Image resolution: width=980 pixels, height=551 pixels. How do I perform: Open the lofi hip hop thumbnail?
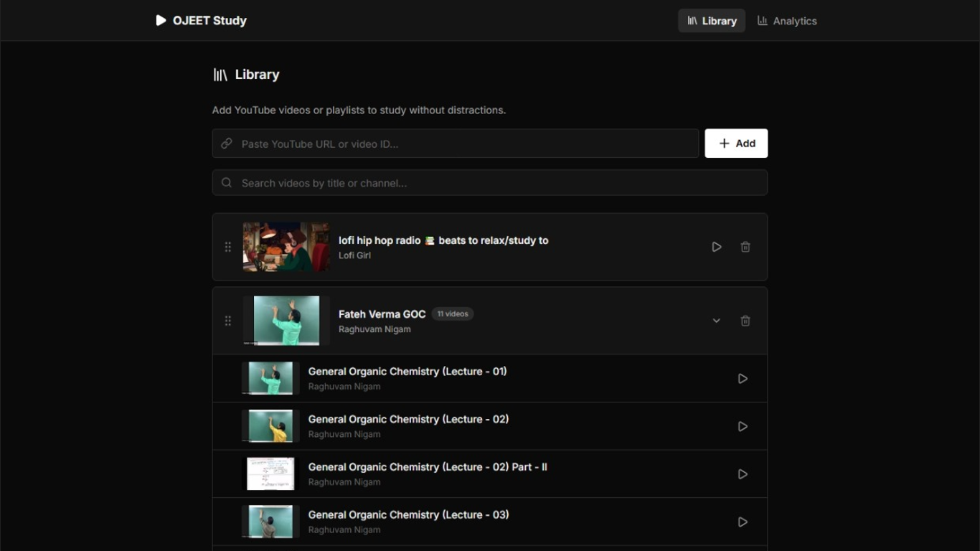tap(286, 247)
